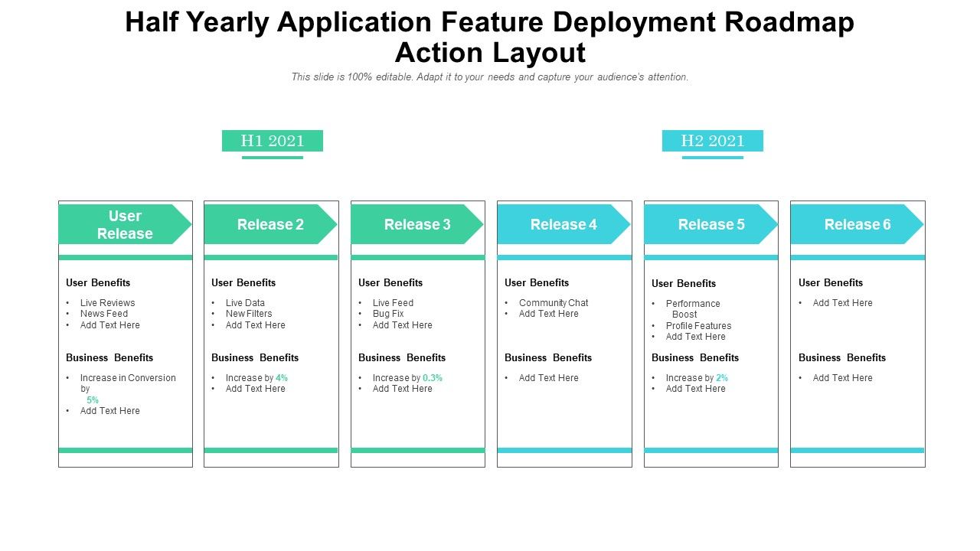Viewport: 980px width, 551px height.
Task: Click 'Business Benefits' heading in User Release card
Action: pyautogui.click(x=109, y=357)
